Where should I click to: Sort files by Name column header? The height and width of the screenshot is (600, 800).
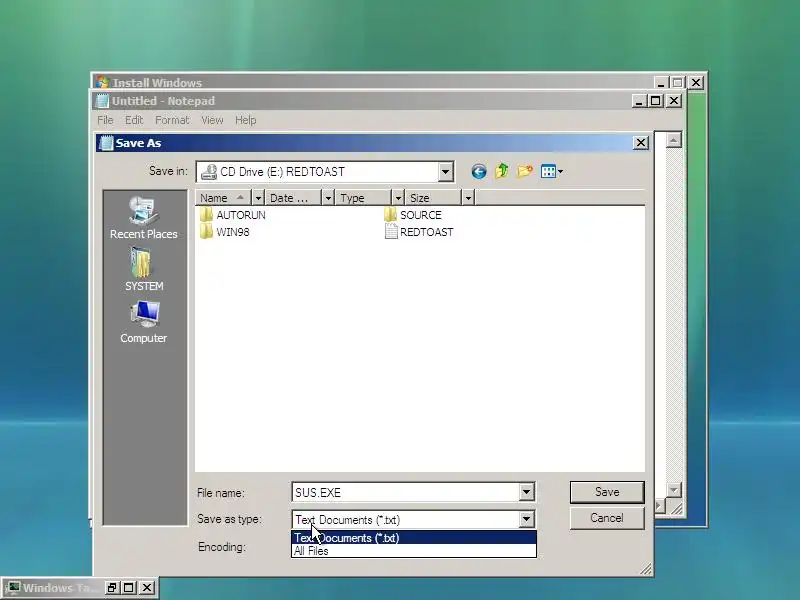[223, 198]
